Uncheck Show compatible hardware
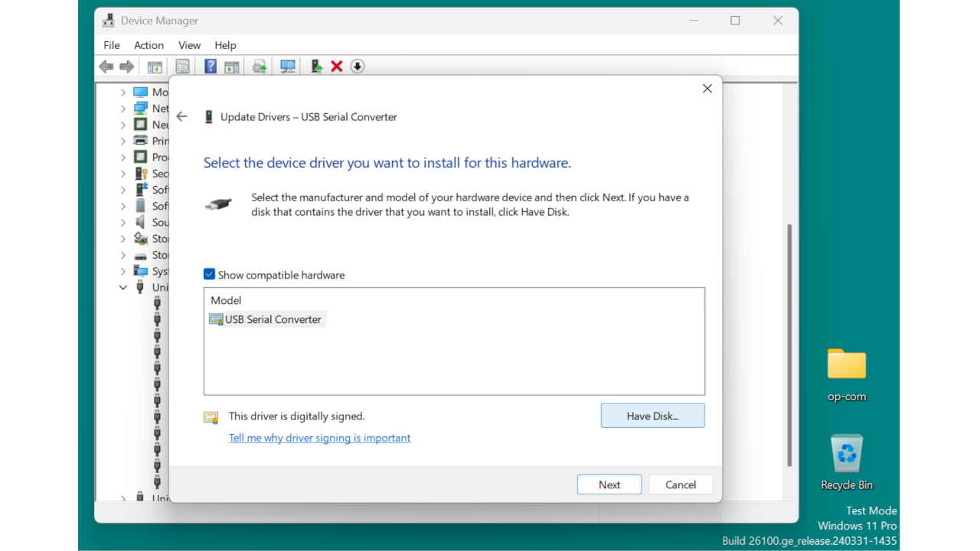 [209, 274]
